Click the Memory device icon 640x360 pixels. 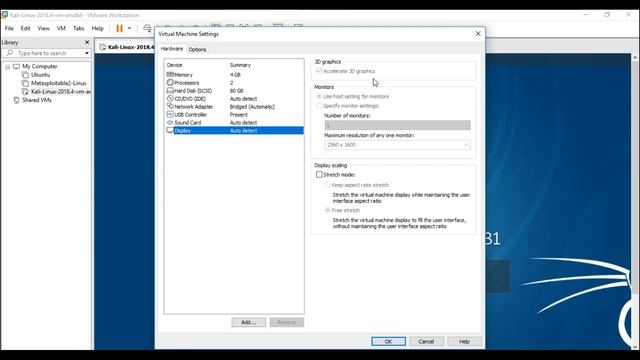170,74
